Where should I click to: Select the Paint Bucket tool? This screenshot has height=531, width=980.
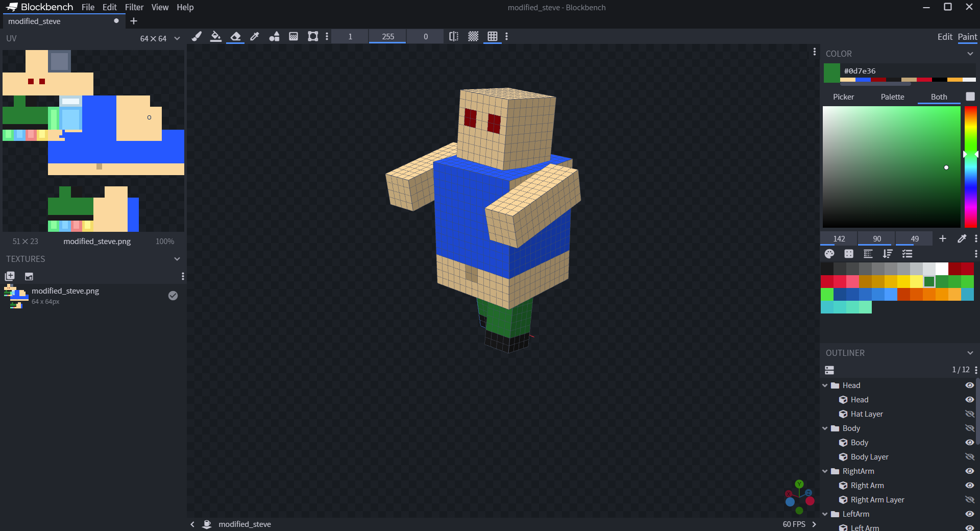pyautogui.click(x=215, y=36)
